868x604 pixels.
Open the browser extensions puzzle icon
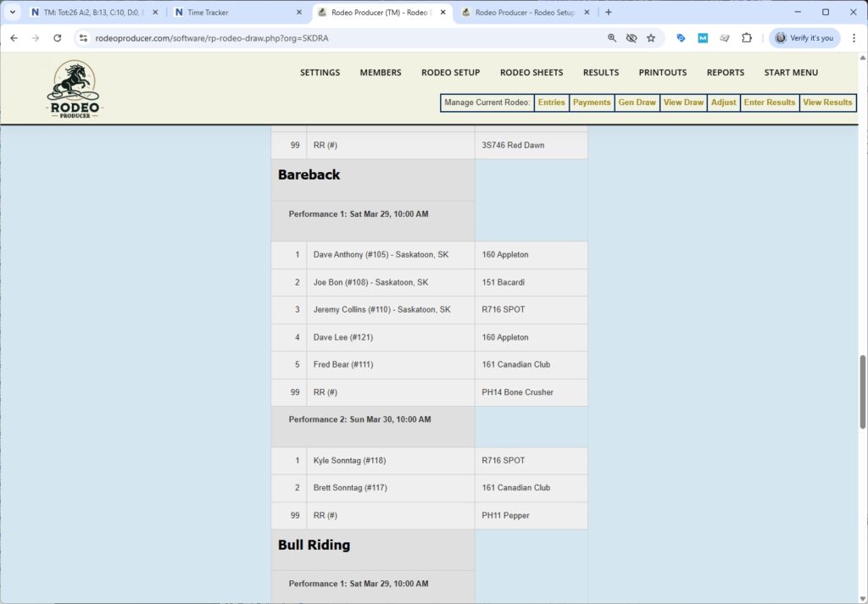[747, 38]
